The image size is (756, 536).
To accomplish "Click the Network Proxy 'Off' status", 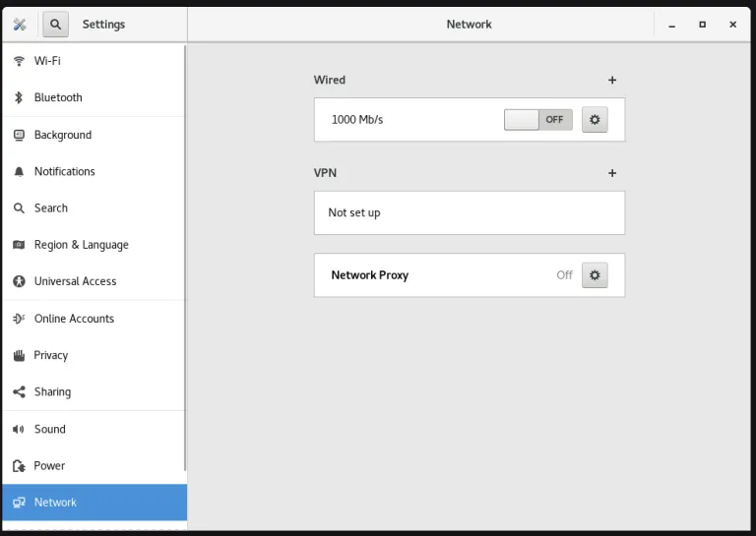I will (565, 275).
